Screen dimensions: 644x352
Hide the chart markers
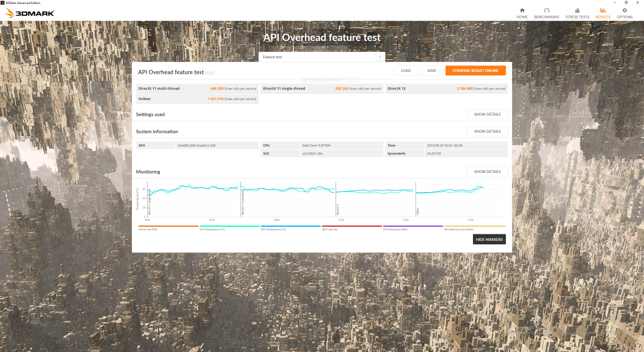489,239
